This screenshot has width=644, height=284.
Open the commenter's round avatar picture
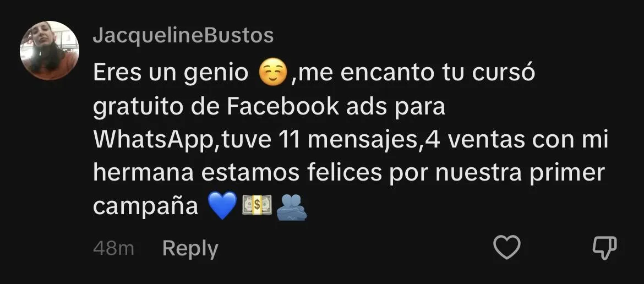point(50,51)
